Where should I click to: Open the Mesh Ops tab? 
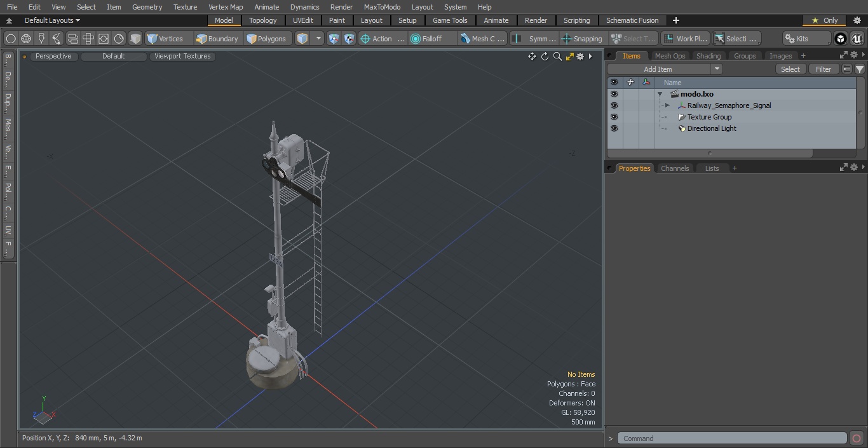point(670,56)
